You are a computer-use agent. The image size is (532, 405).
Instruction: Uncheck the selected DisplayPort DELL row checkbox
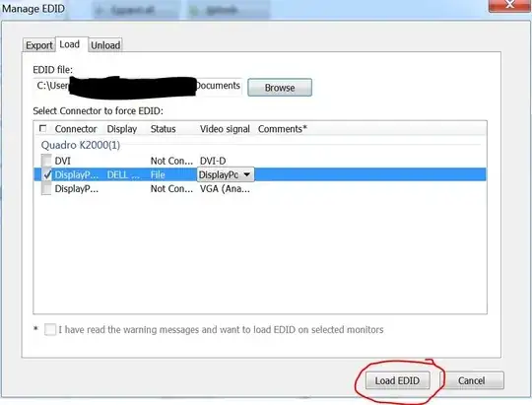47,174
